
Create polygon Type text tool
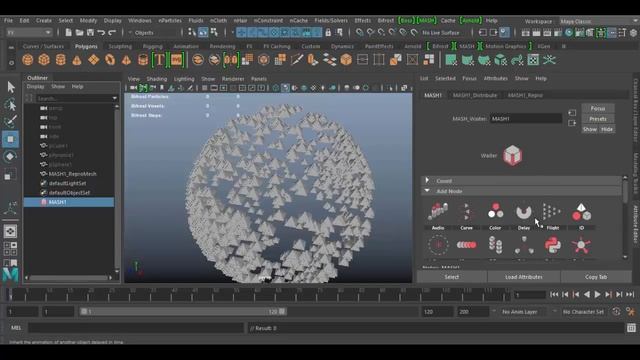pyautogui.click(x=159, y=60)
